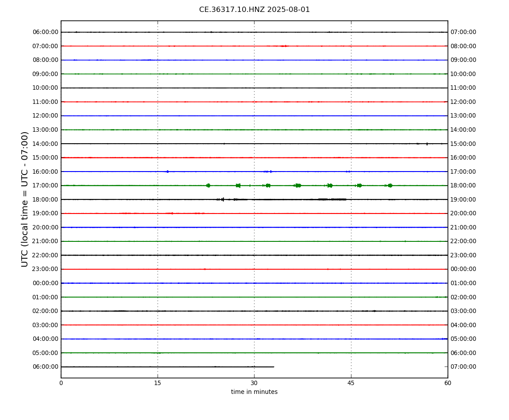The image size is (509, 420).
Task: Click right-axis end-time label 18:00:00
Action: pyautogui.click(x=463, y=186)
